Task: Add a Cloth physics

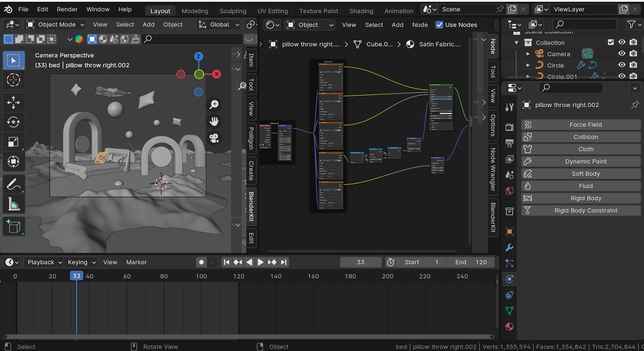Action: pos(581,149)
